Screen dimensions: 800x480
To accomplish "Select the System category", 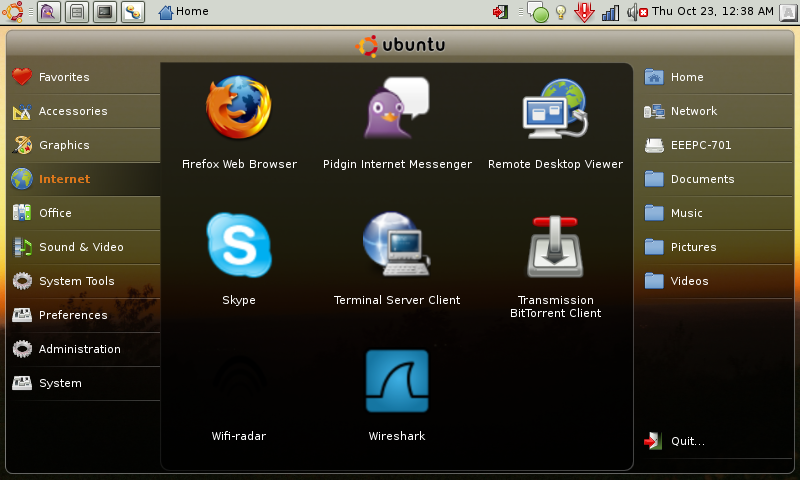I will (84, 383).
